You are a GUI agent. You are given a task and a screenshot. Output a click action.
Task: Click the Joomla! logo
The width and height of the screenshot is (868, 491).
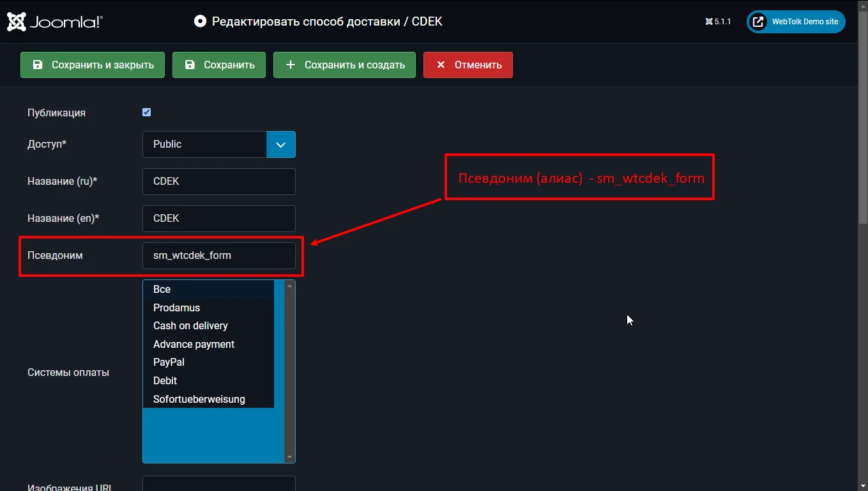54,22
